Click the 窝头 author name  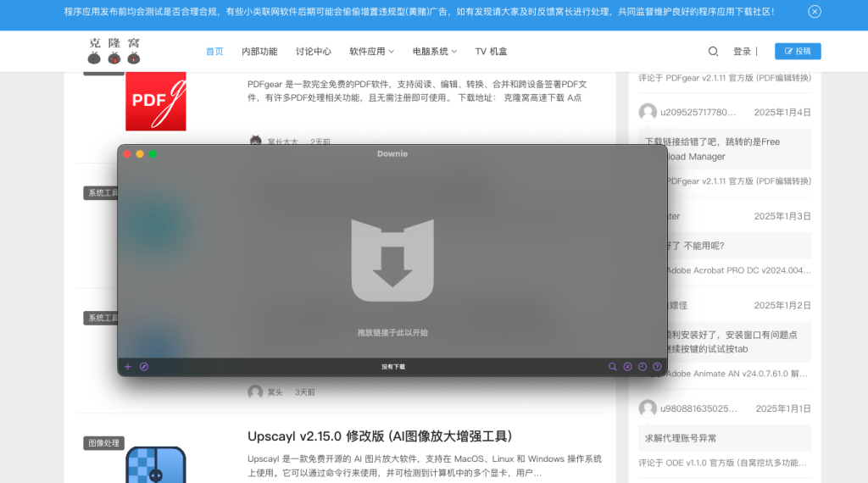(x=275, y=392)
